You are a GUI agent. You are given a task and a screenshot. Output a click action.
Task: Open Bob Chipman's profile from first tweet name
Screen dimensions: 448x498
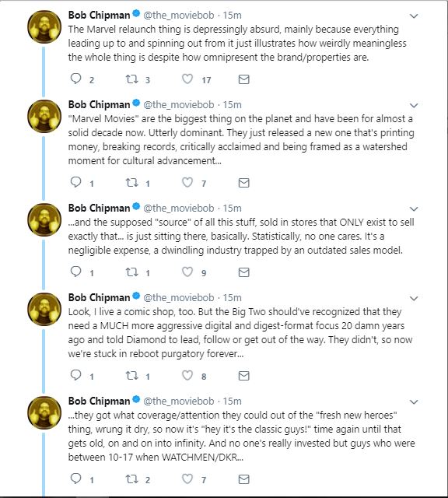coord(99,15)
